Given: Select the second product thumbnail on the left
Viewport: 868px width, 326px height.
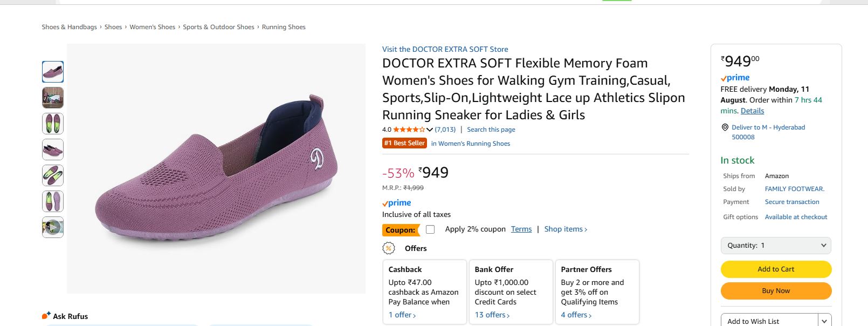Looking at the screenshot, I should [52, 98].
